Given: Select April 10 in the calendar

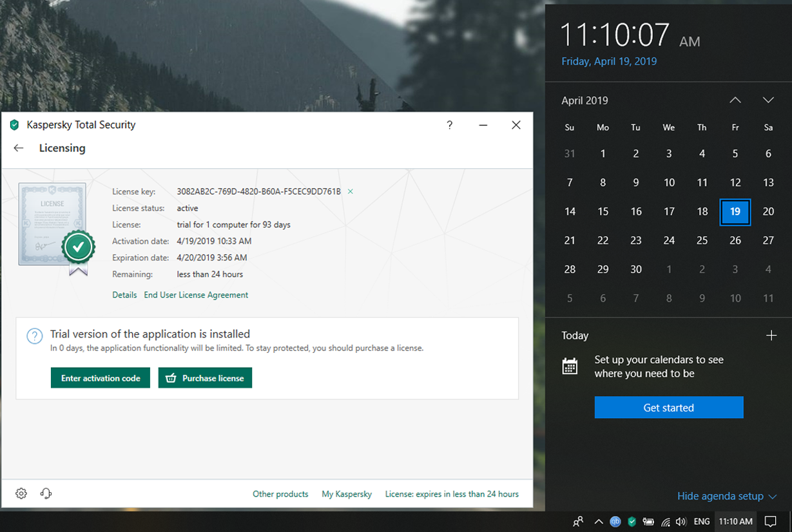Looking at the screenshot, I should click(669, 183).
